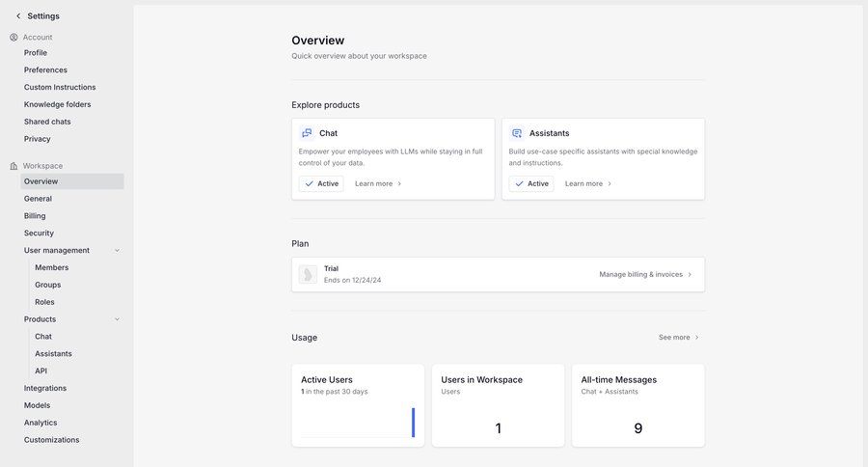Click the Assistants card title text

pos(549,133)
